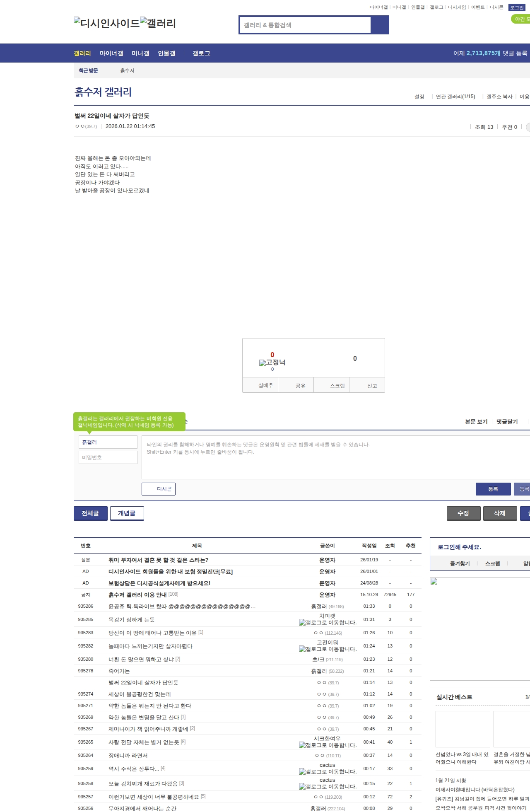Click the comment count [108] on the notice

[173, 594]
